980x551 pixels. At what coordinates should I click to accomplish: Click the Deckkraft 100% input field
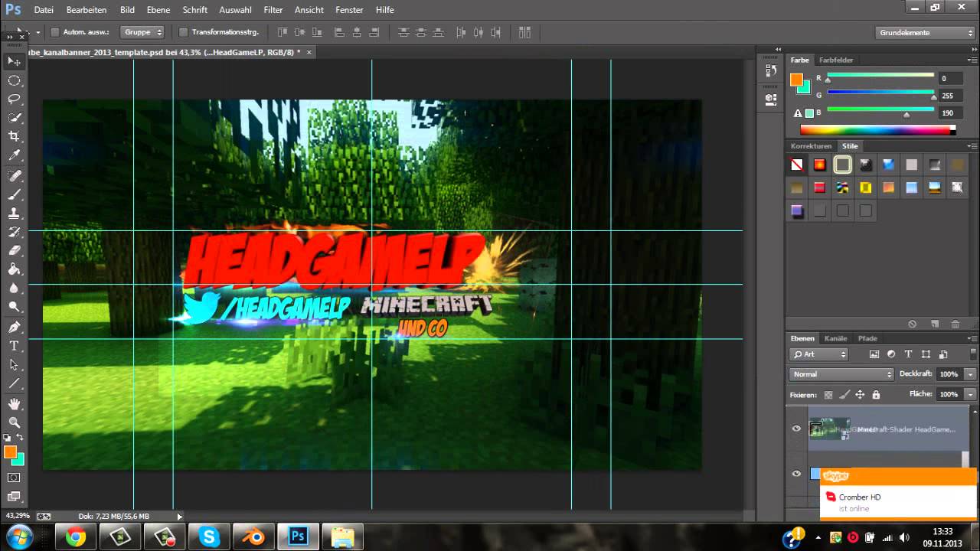[x=949, y=374]
